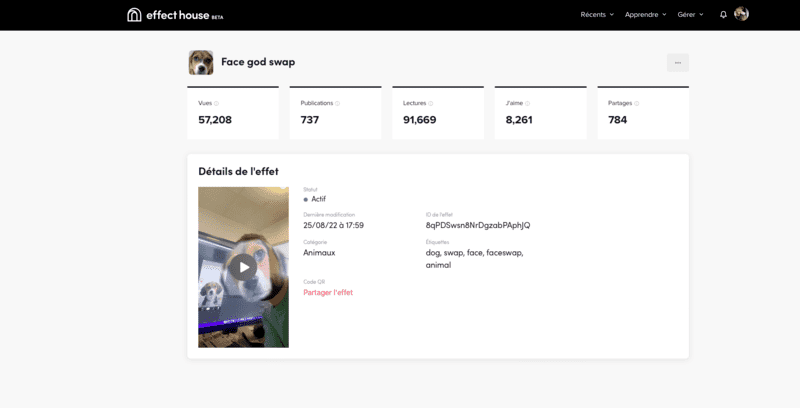
Task: Click the info icon next to Publications
Action: pos(337,104)
